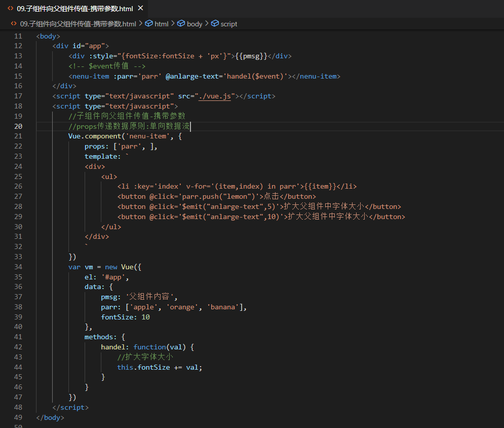Open the script breadcrumb item

coord(228,24)
